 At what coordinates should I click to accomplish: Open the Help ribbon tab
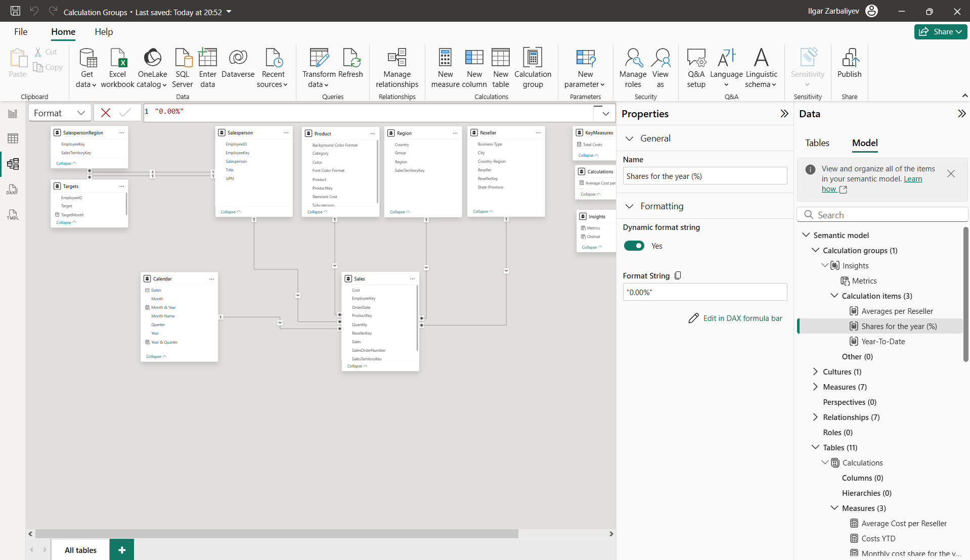(x=104, y=32)
